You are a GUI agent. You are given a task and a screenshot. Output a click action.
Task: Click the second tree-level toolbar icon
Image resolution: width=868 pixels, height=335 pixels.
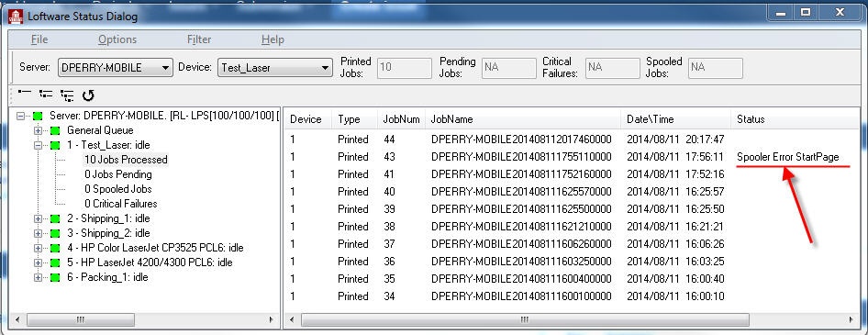46,95
